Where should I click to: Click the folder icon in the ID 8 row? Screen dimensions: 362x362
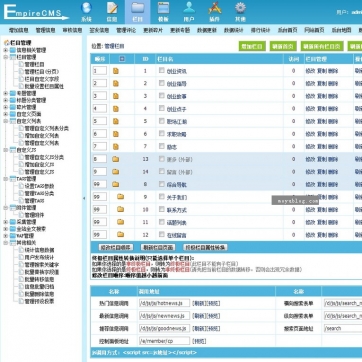pyautogui.click(x=116, y=184)
